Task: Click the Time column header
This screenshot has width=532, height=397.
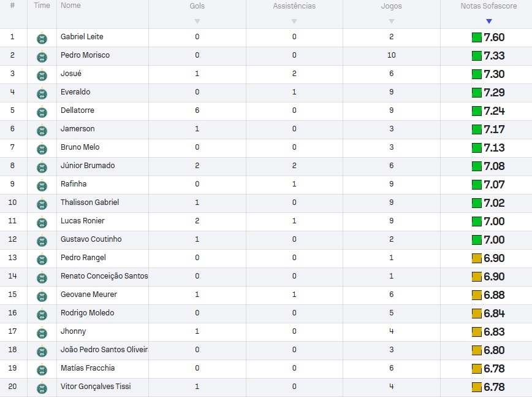Action: point(42,6)
